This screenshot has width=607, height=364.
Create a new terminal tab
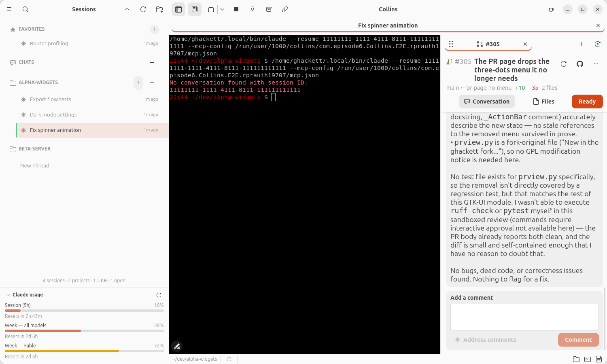pos(211,9)
